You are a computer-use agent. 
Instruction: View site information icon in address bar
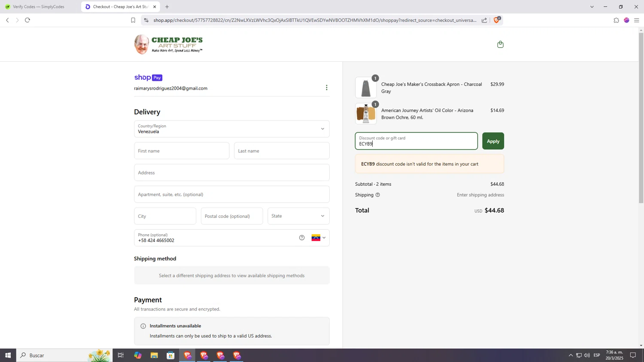pyautogui.click(x=146, y=20)
